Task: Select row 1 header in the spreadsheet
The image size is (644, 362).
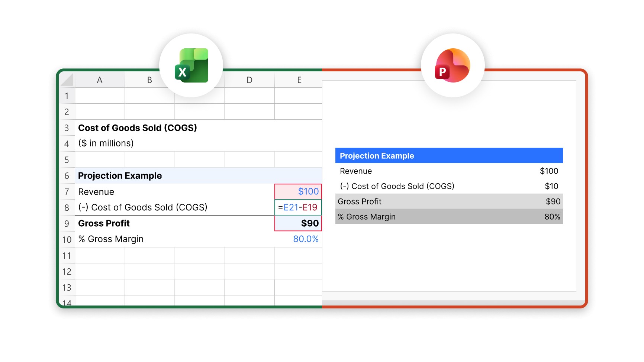Action: (x=67, y=96)
